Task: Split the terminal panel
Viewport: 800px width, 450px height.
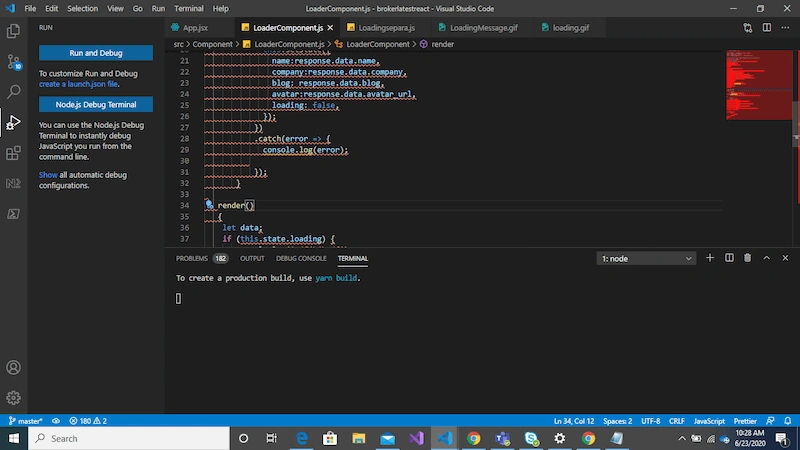Action: [729, 258]
